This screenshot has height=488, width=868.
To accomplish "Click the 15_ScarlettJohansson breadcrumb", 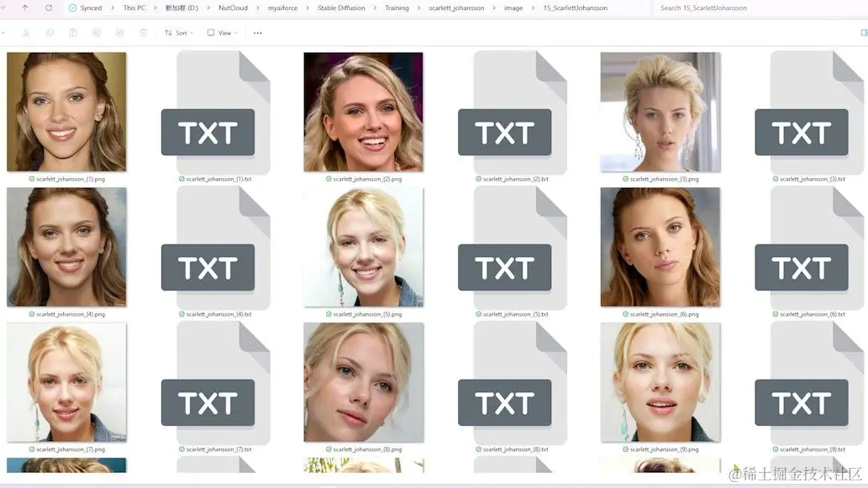I will click(575, 8).
